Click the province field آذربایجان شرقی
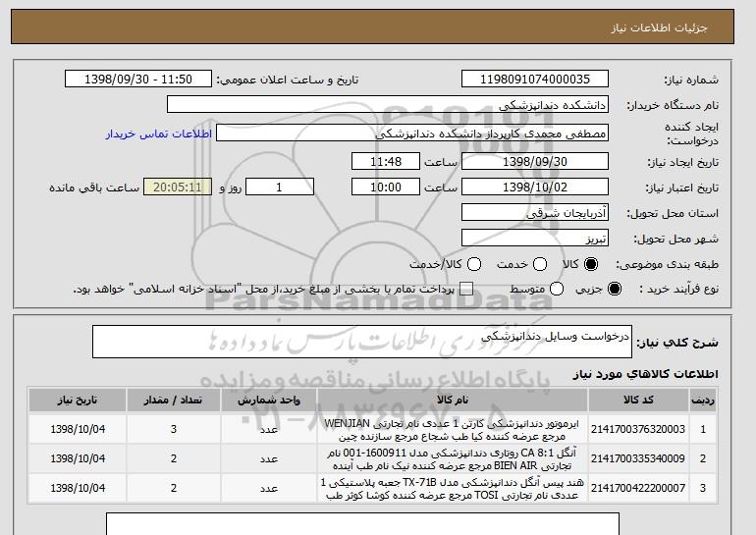The image size is (756, 535). pyautogui.click(x=535, y=213)
